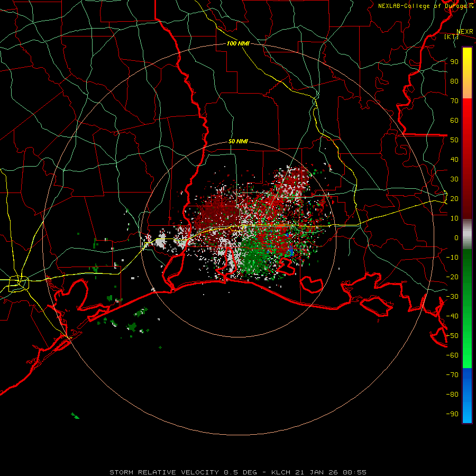Click the 60 value on the velocity scale

[x=454, y=121]
